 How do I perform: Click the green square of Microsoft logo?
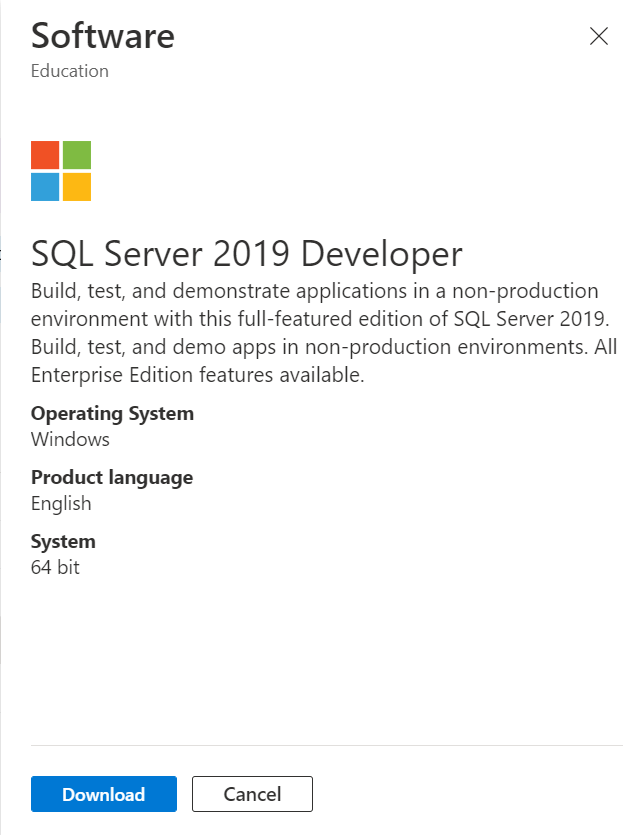pyautogui.click(x=77, y=155)
